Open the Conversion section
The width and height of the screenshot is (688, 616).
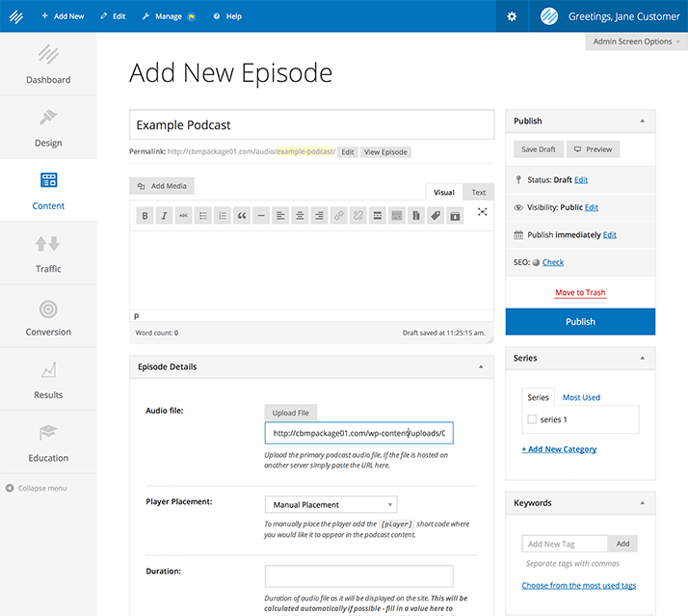pos(48,316)
